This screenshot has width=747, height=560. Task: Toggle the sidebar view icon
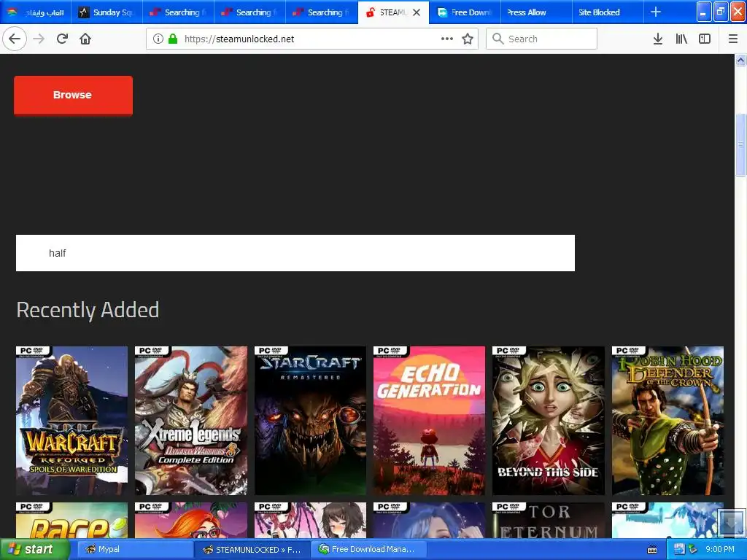click(705, 39)
